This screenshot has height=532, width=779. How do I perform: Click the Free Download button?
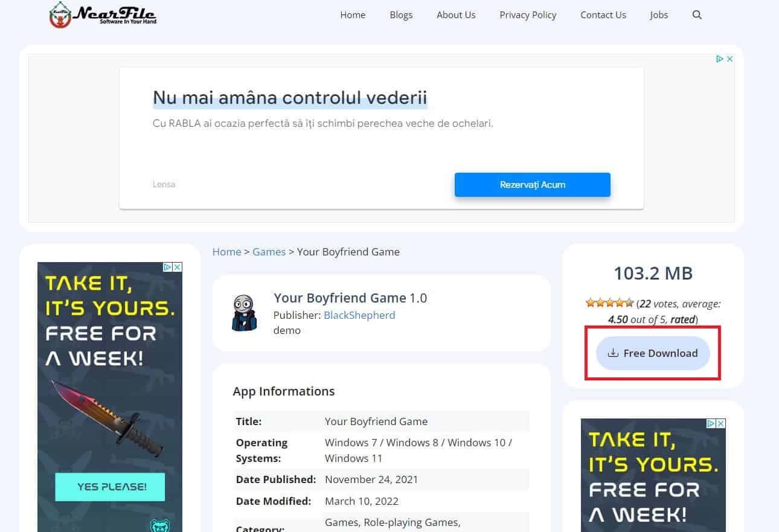point(653,353)
